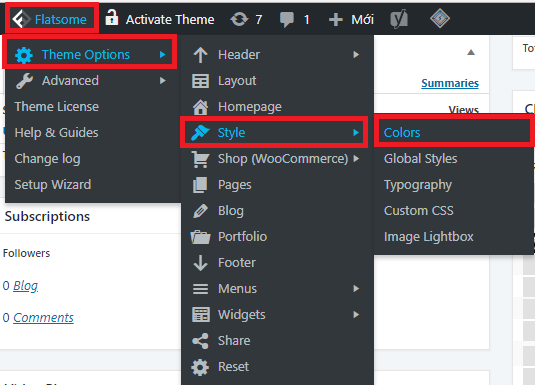Image resolution: width=536 pixels, height=385 pixels.
Task: Expand the Theme Options submenu arrow
Action: pyautogui.click(x=163, y=54)
